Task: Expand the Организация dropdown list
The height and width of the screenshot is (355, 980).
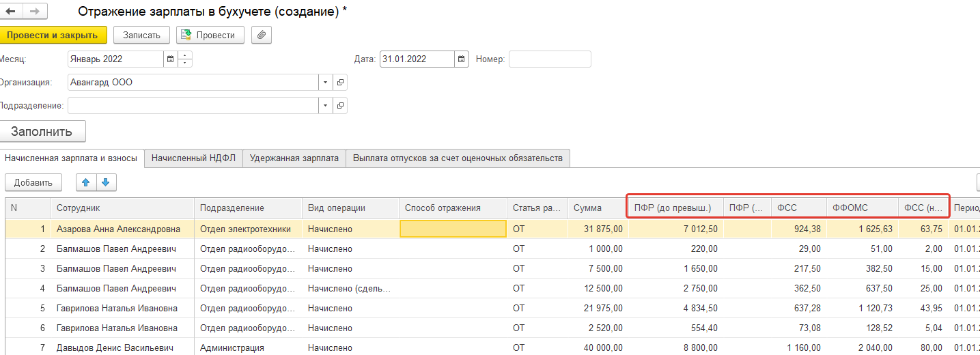Action: [x=325, y=83]
